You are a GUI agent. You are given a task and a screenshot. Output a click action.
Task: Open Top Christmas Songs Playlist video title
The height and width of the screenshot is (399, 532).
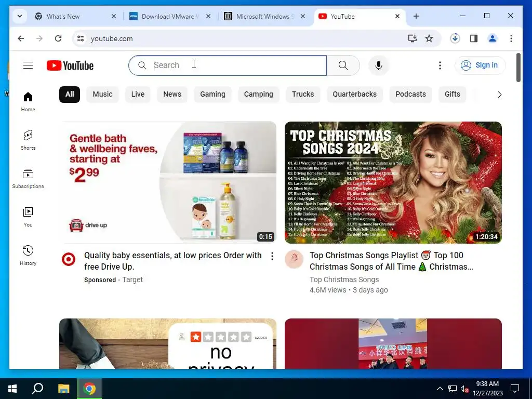pyautogui.click(x=391, y=261)
